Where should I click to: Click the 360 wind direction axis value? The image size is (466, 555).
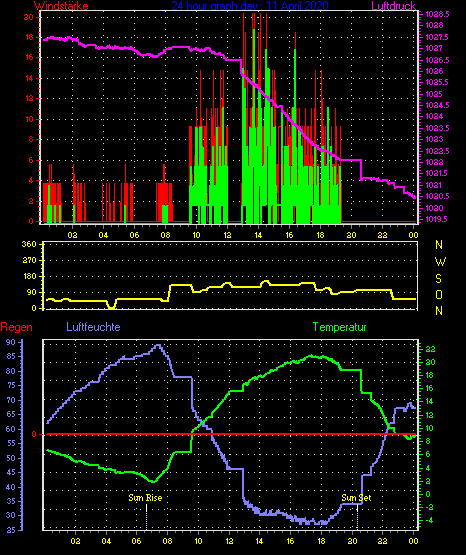[x=29, y=244]
